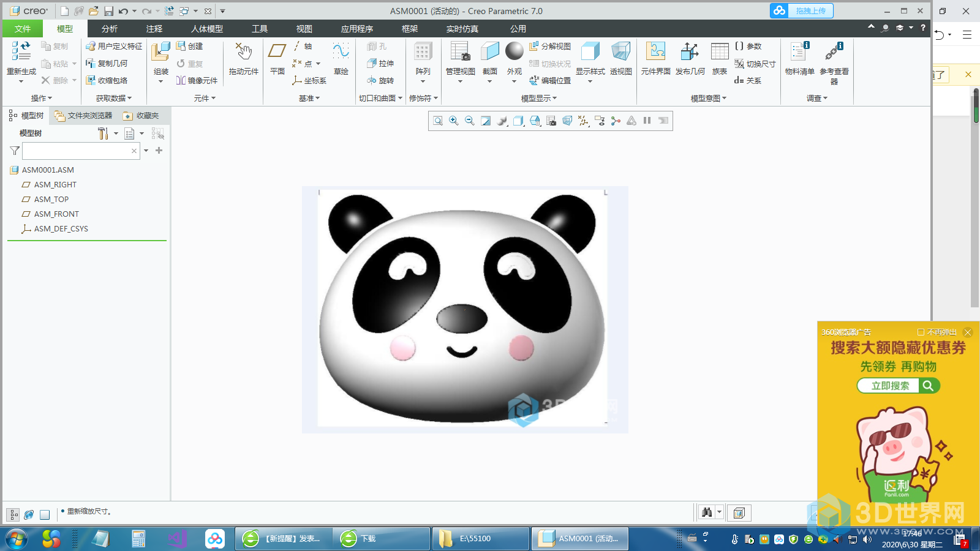Select ASM_RIGHT in the model tree
The height and width of the screenshot is (551, 980).
(x=55, y=184)
